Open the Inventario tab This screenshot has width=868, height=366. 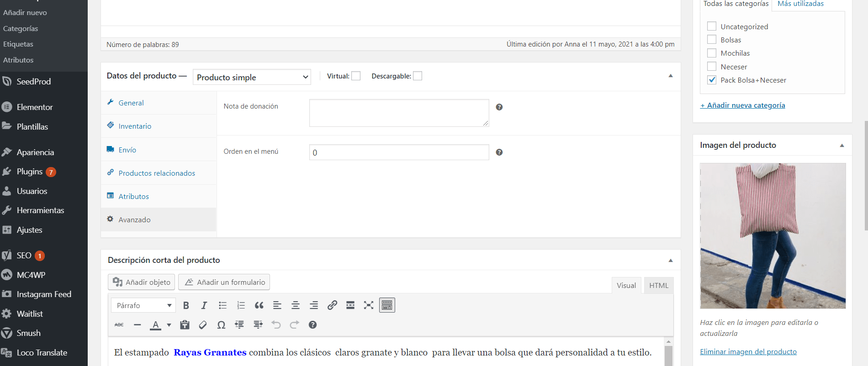click(159, 126)
